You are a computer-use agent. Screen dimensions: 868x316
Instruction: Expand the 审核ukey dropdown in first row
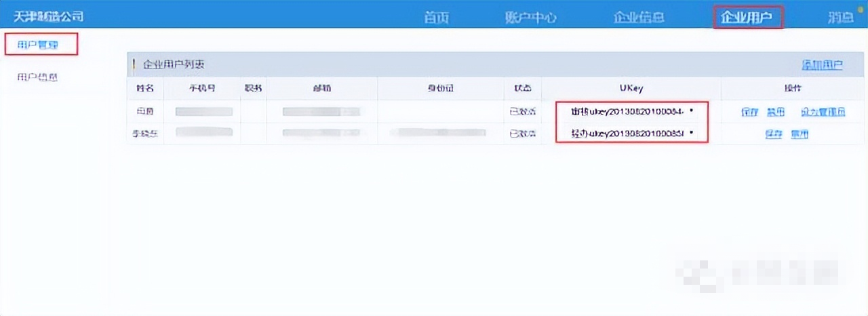(632, 111)
